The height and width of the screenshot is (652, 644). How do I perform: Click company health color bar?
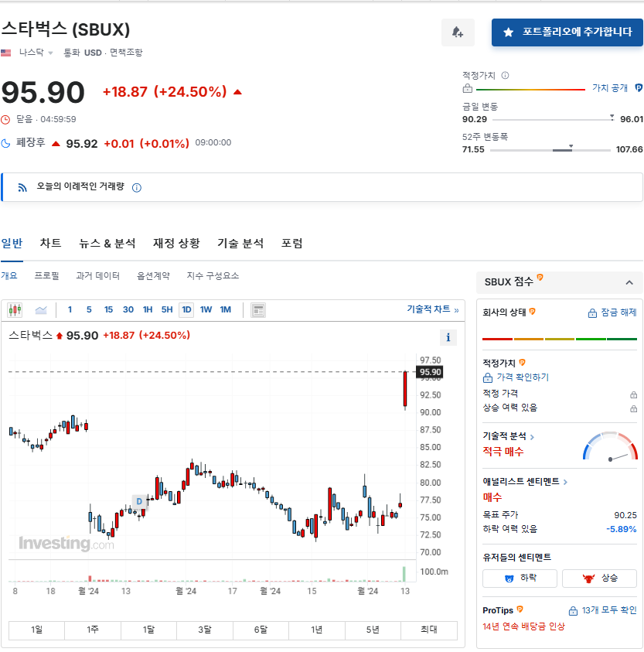click(x=560, y=339)
